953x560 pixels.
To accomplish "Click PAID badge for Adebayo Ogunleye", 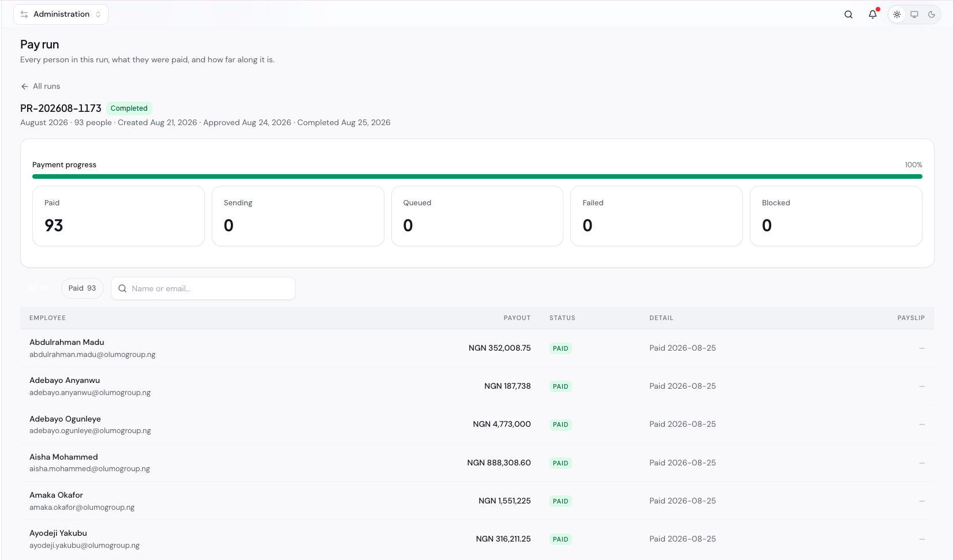I will coord(560,424).
